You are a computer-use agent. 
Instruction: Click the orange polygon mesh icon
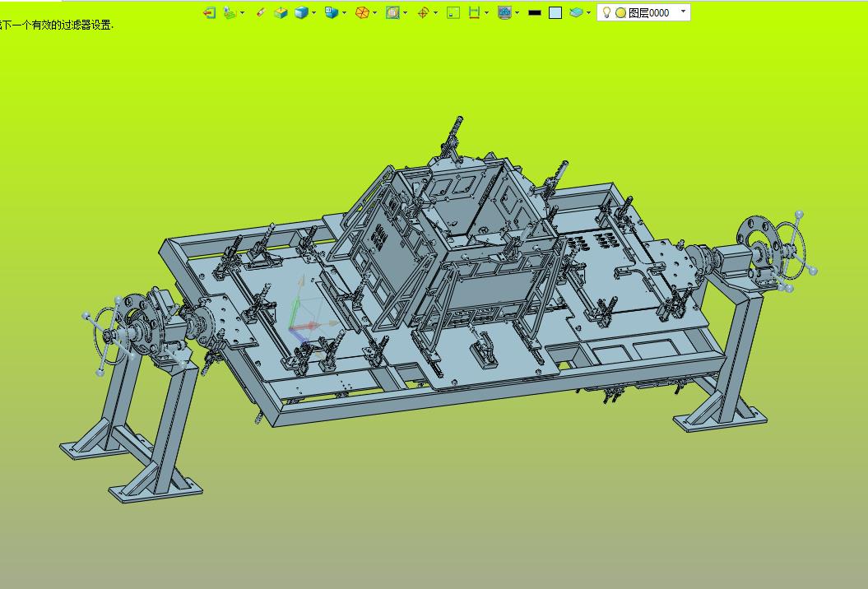click(x=362, y=12)
